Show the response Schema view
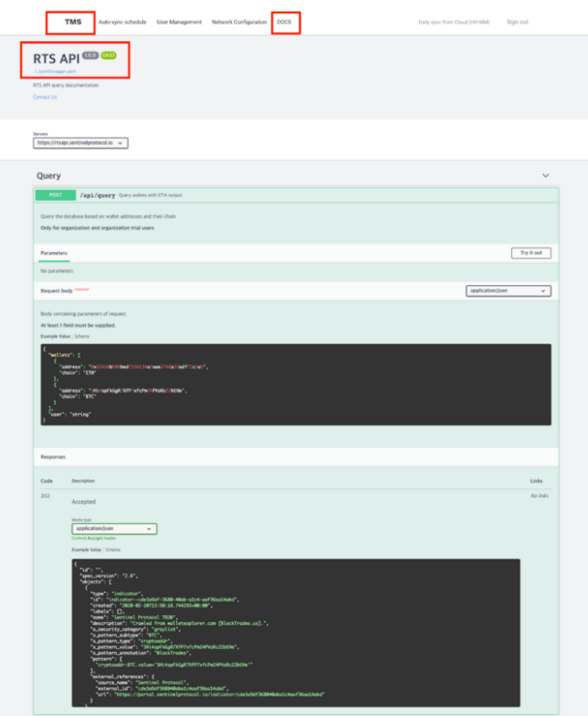The height and width of the screenshot is (716, 588). tap(113, 550)
